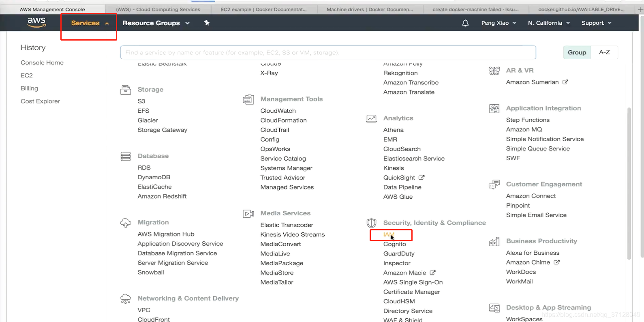Screen dimensions: 644x322
Task: Click the Migration cloud icon
Action: coord(126,223)
